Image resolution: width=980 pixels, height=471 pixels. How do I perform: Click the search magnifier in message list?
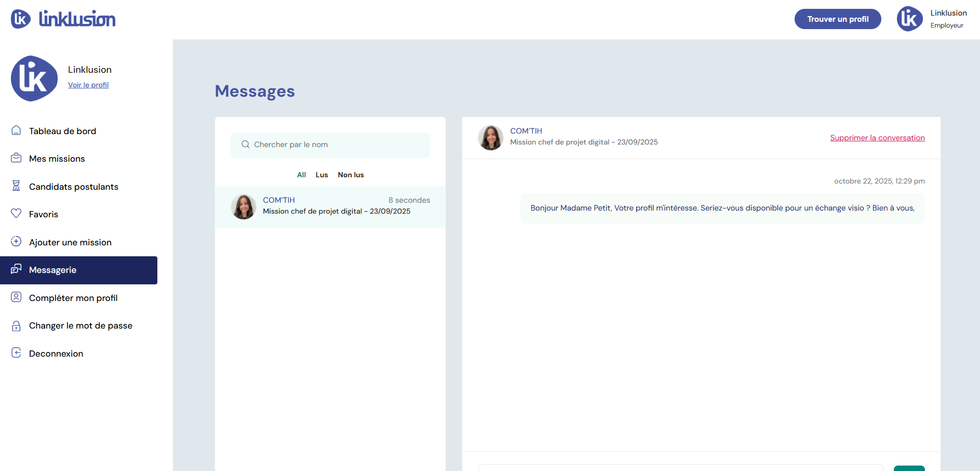(x=245, y=145)
